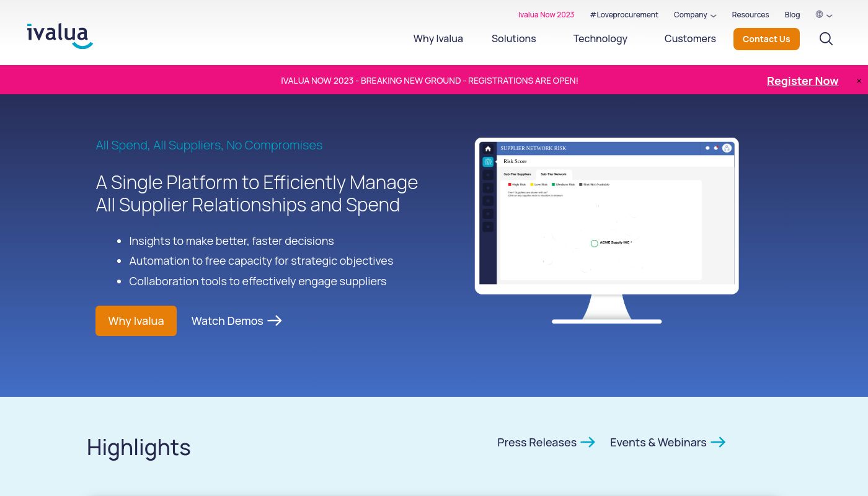Click the red High Risk legend swatch
Screen dimensions: 868x496
click(x=510, y=185)
